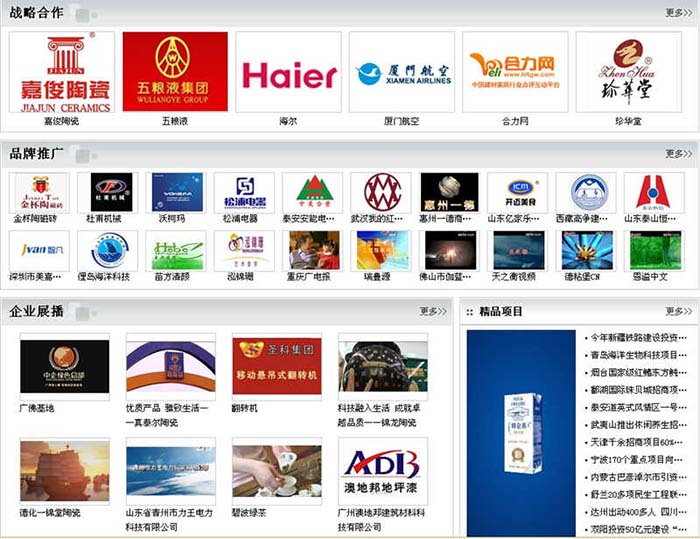Viewport: 700px width, 539px height.
Task: Select the Xiamen Airlines logo
Action: (402, 73)
